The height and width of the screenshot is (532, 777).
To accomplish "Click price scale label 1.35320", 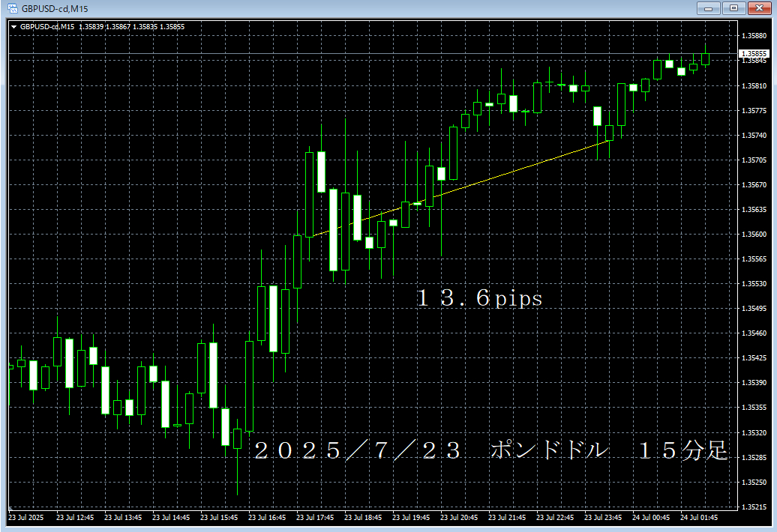I will coord(754,432).
